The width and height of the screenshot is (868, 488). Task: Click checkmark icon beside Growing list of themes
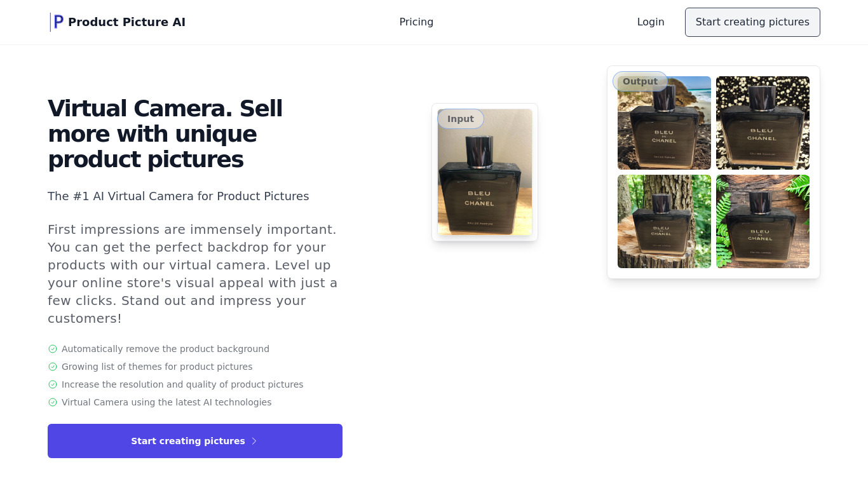click(53, 367)
